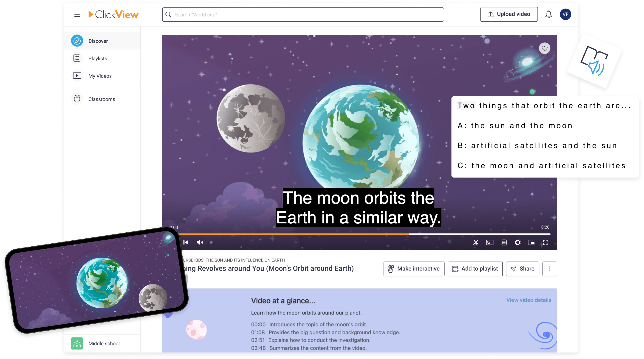This screenshot has width=644, height=359.
Task: Open the clip scissors tool
Action: 475,242
